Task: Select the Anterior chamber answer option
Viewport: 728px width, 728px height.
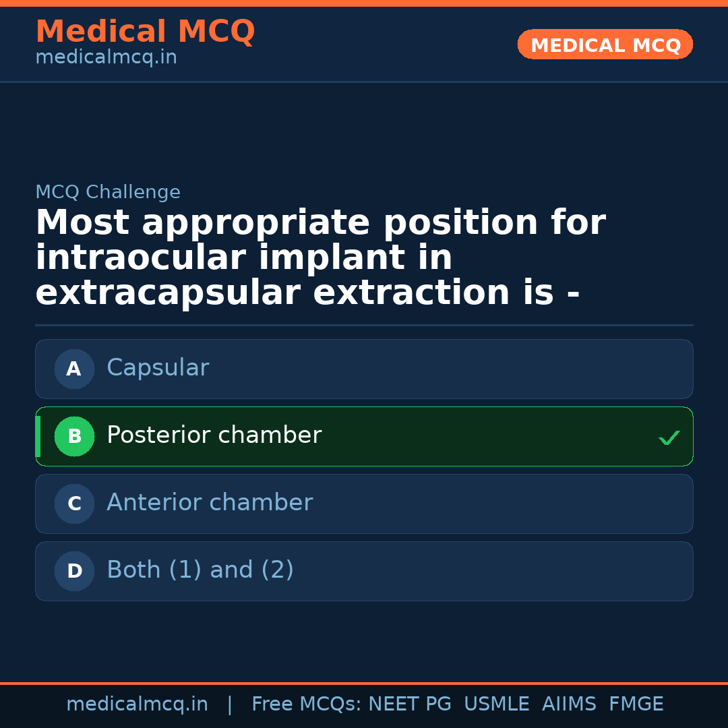Action: (x=364, y=504)
